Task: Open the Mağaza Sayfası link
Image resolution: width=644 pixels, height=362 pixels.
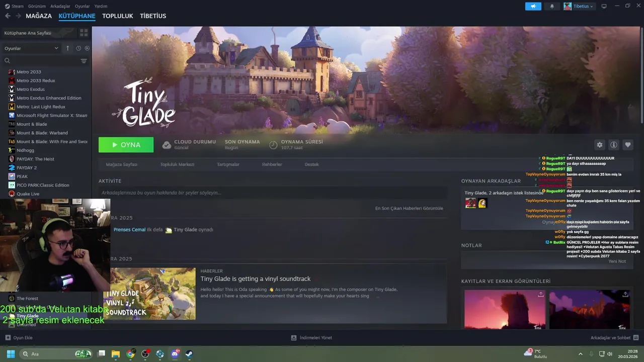Action: [x=121, y=164]
